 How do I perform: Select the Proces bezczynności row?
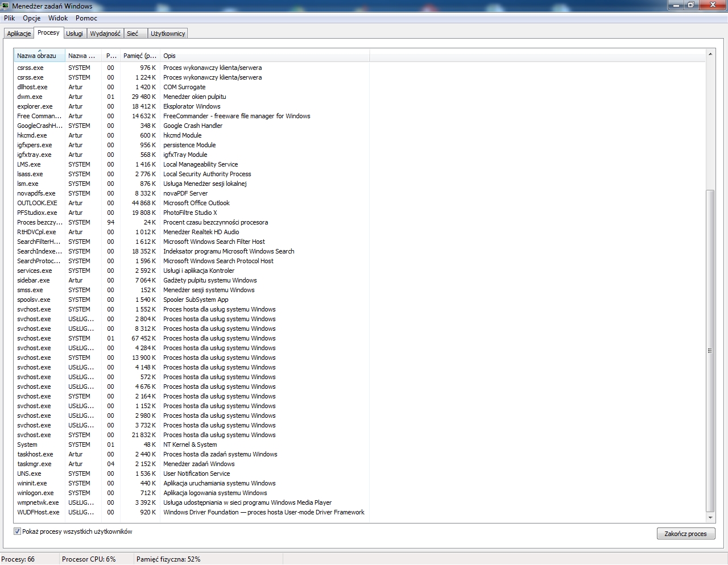pyautogui.click(x=192, y=222)
